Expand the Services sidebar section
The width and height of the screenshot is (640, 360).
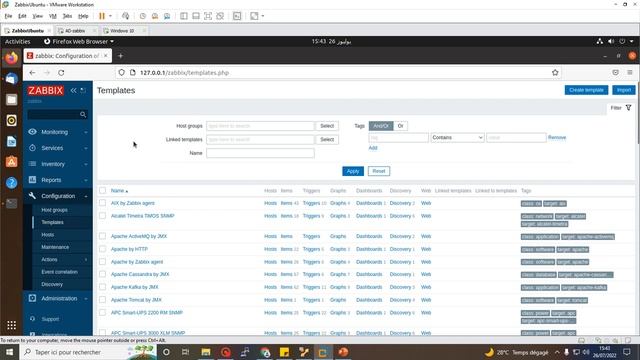[x=58, y=148]
